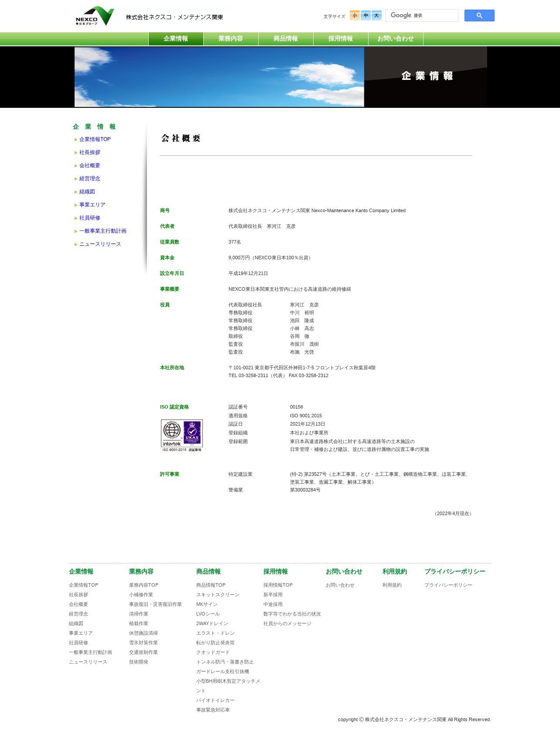This screenshot has height=746, width=560.
Task: Open footer link 企業情報TOP
Action: click(x=83, y=585)
